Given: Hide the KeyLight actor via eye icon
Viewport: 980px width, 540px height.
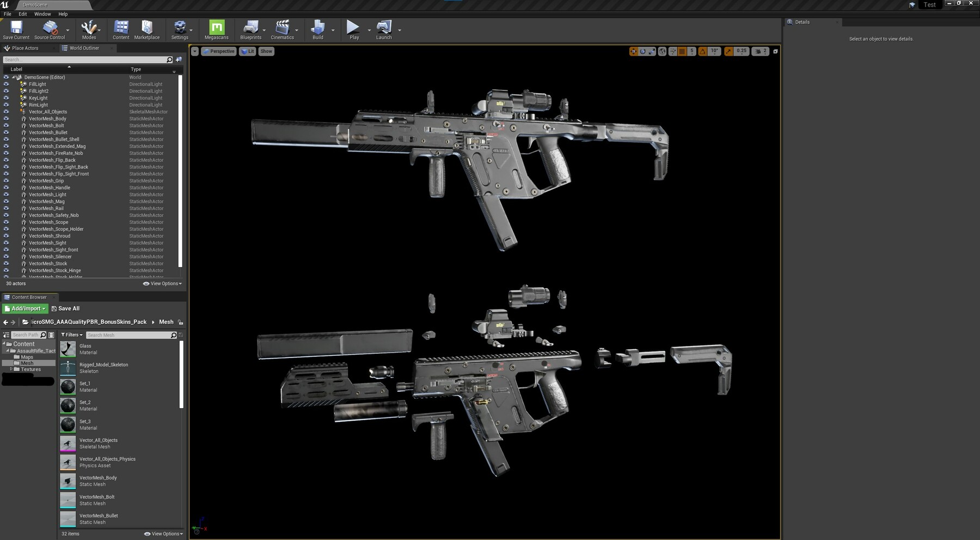Looking at the screenshot, I should pos(6,98).
